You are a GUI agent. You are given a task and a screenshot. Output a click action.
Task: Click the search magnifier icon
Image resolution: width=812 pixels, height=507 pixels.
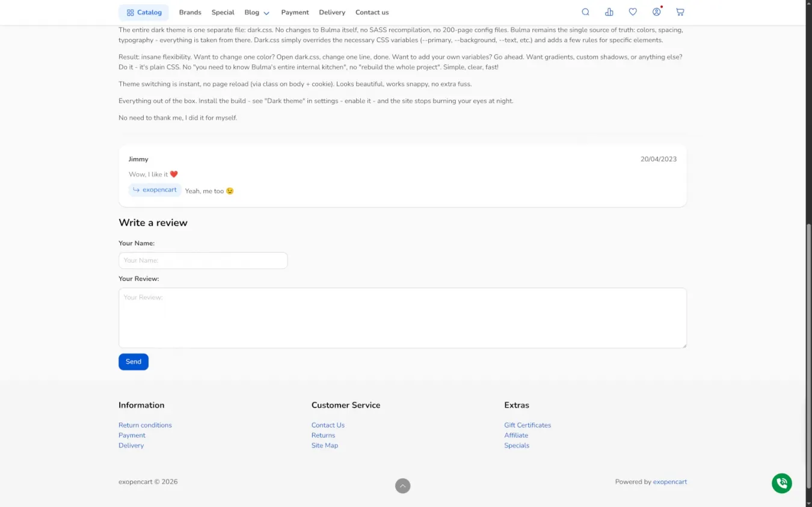(585, 12)
